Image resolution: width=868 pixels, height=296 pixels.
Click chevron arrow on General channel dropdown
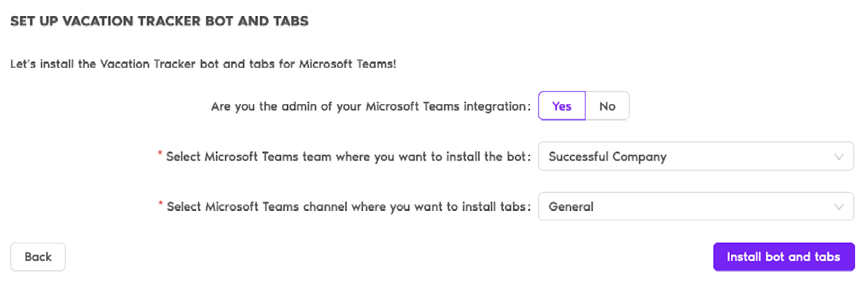839,207
